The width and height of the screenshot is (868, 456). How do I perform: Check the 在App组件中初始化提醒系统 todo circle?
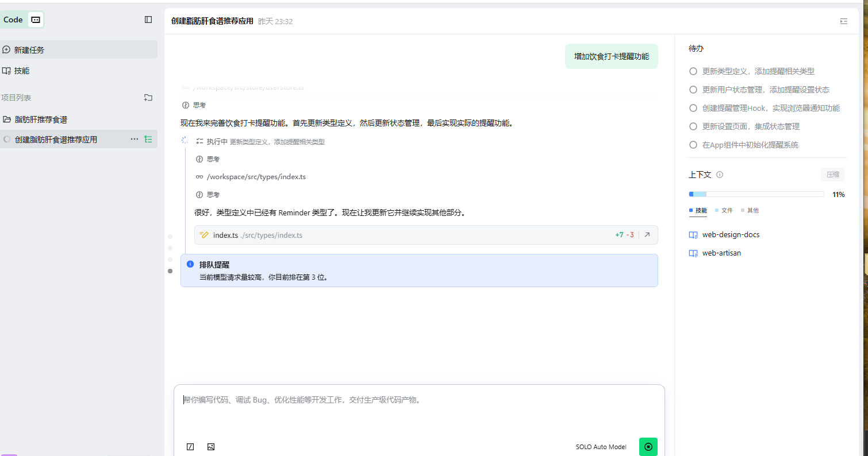coord(693,145)
